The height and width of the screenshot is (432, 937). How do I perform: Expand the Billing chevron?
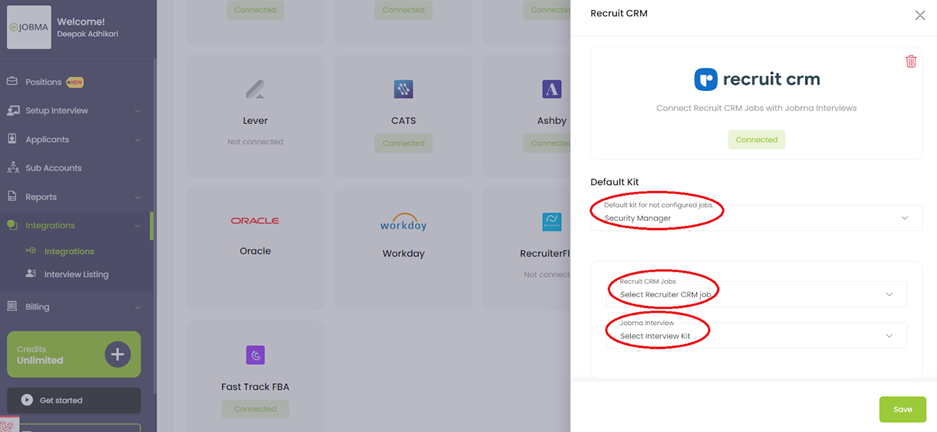click(138, 307)
